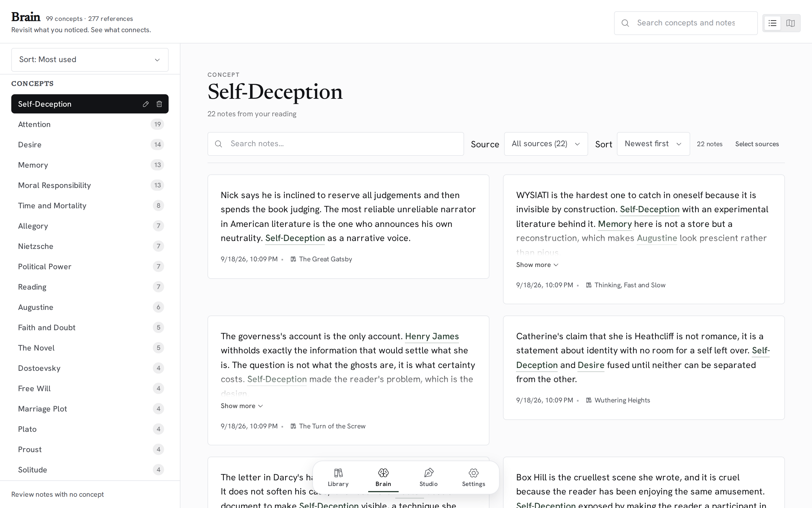812x508 pixels.
Task: Click book icon beside The Turn of the Screw
Action: point(293,426)
